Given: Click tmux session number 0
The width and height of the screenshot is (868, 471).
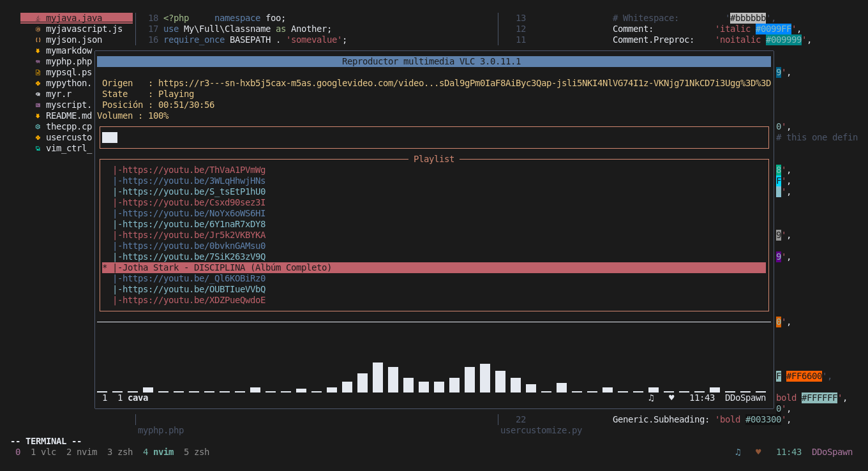Looking at the screenshot, I should [18, 452].
